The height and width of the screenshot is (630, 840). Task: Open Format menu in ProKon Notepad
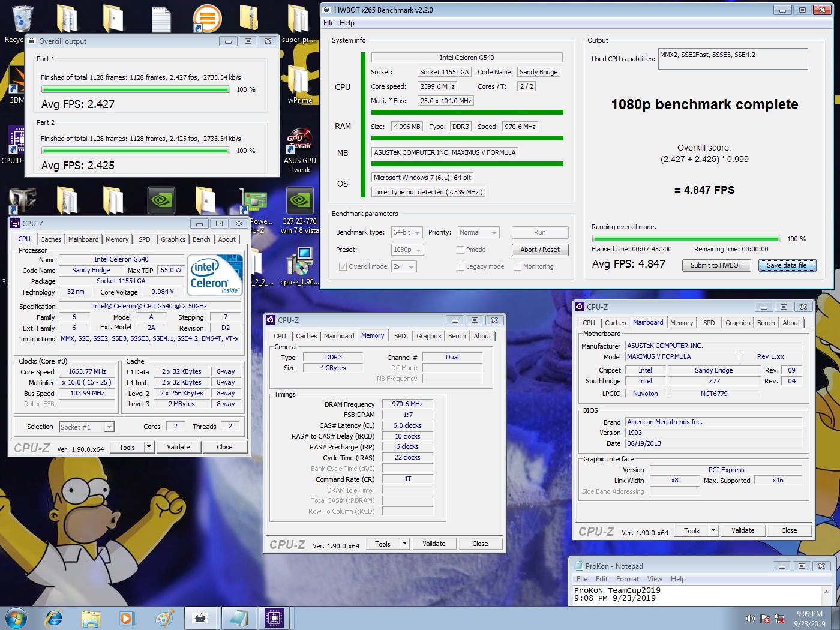coord(628,579)
